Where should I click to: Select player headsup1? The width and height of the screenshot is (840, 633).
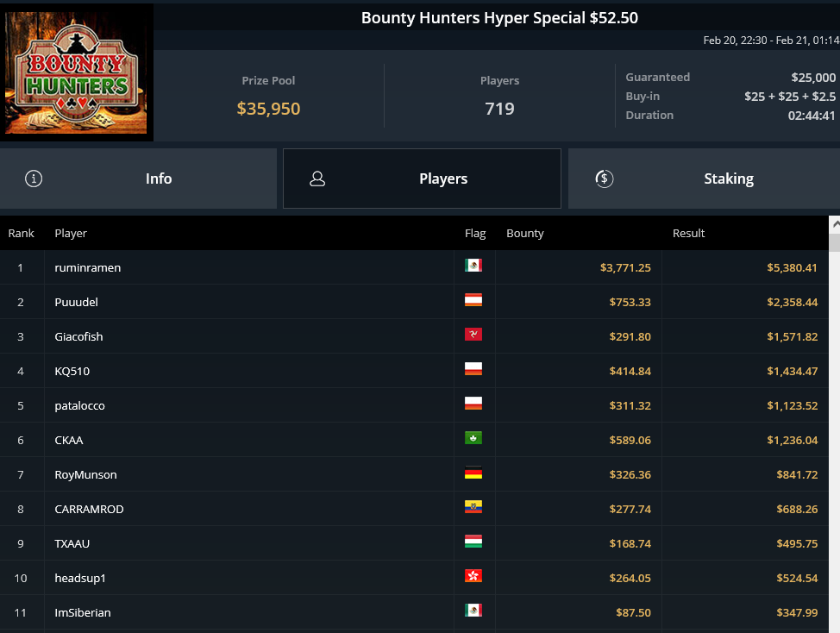pos(80,578)
